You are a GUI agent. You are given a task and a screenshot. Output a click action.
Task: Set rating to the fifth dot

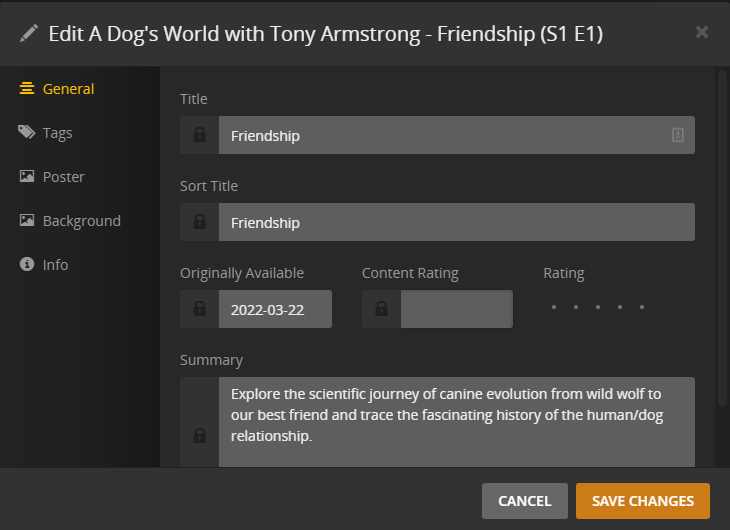[x=642, y=308]
